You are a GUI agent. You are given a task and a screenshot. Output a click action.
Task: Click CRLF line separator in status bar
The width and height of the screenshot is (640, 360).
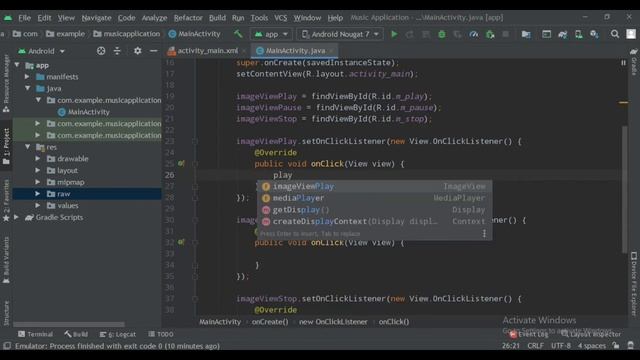(x=535, y=346)
